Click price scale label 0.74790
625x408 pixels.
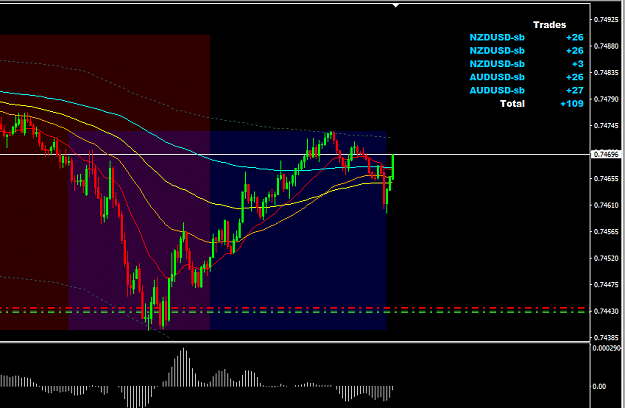(x=606, y=99)
